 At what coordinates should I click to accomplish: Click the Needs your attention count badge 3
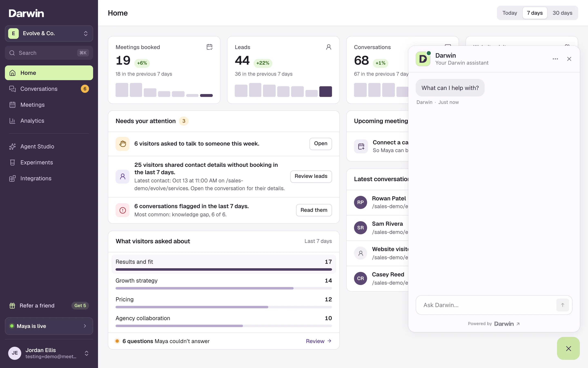(x=184, y=121)
